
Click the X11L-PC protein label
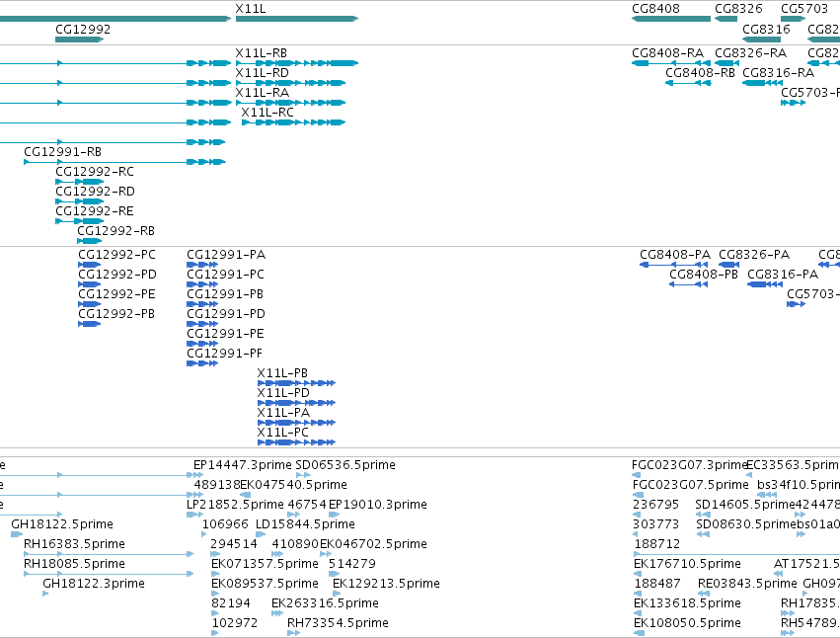pos(283,433)
